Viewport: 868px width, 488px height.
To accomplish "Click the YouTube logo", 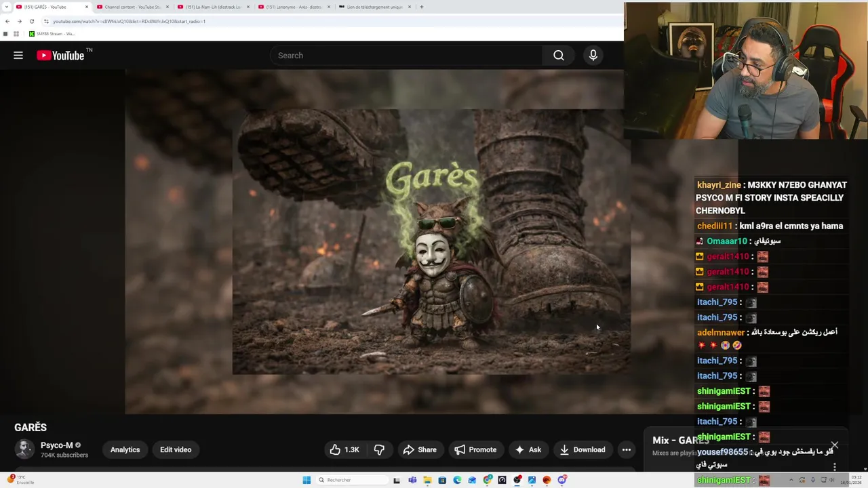I will click(61, 56).
